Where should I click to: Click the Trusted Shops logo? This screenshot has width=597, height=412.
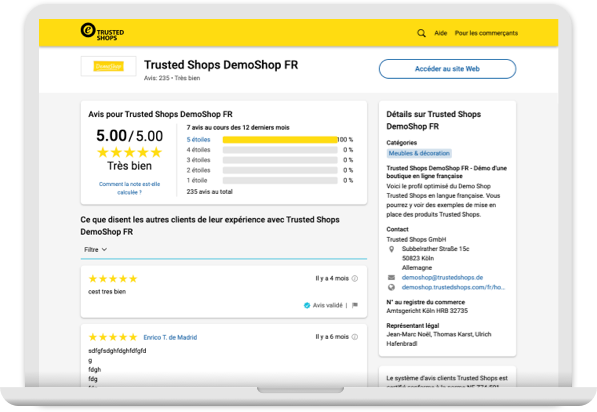click(x=102, y=32)
